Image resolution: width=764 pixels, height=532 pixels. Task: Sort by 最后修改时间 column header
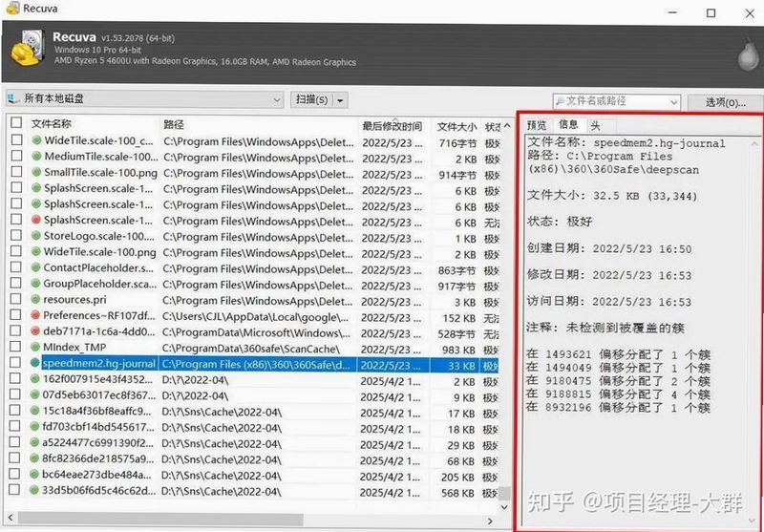point(394,126)
